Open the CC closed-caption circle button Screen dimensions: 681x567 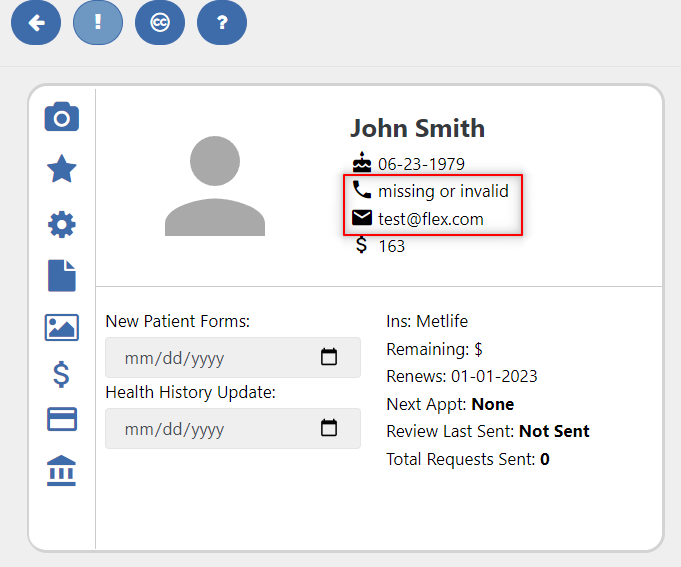pyautogui.click(x=160, y=22)
